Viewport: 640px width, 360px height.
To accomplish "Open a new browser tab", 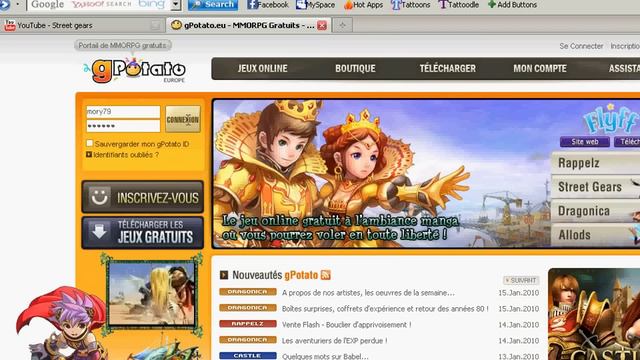I will [x=342, y=25].
